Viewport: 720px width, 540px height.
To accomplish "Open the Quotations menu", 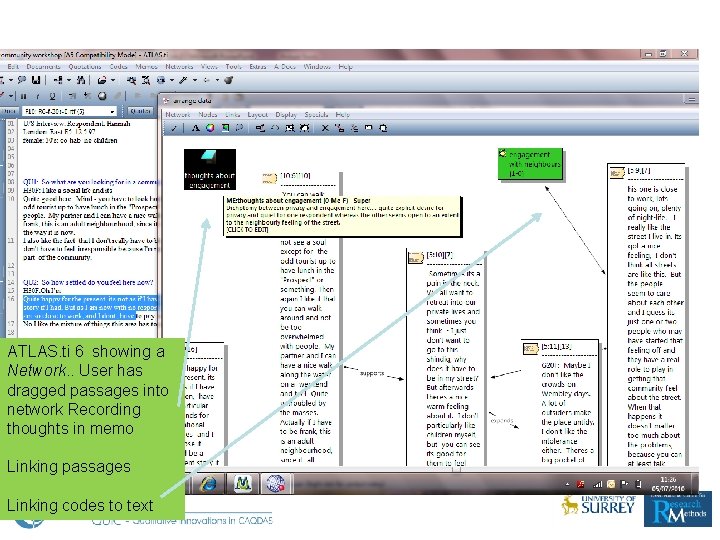I will point(85,67).
